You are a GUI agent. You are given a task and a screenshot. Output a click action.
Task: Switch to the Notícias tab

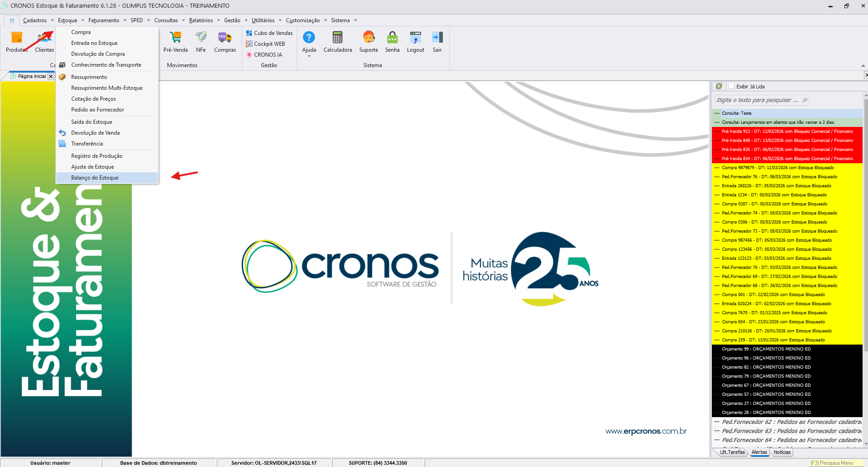tap(782, 452)
